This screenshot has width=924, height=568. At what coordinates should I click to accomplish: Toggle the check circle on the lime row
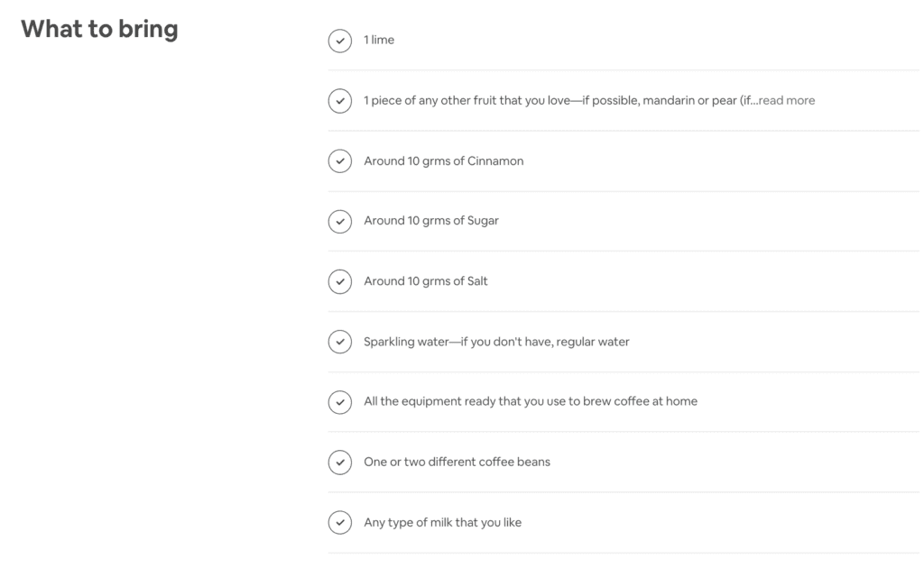340,41
